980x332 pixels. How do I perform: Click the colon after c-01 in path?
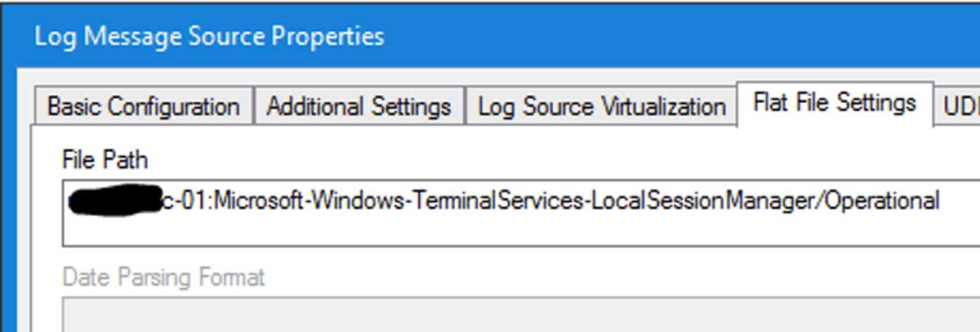pos(212,201)
